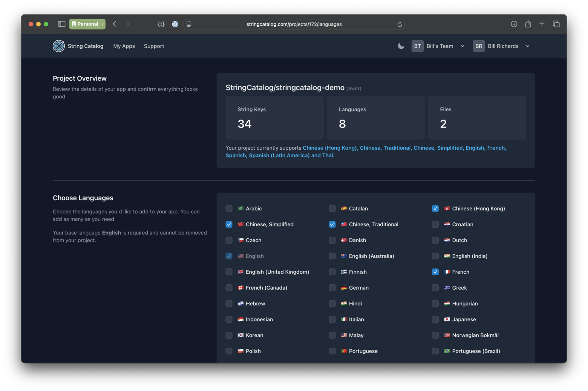Open a new tab with plus icon
Viewport: 588px width, 391px height.
tap(542, 24)
